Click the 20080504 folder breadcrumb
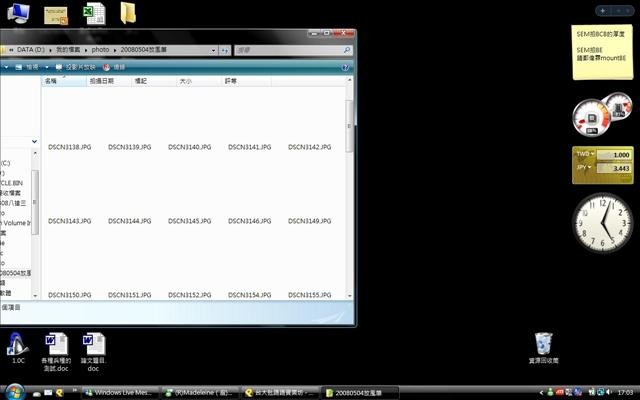The height and width of the screenshot is (400, 640). pyautogui.click(x=143, y=50)
